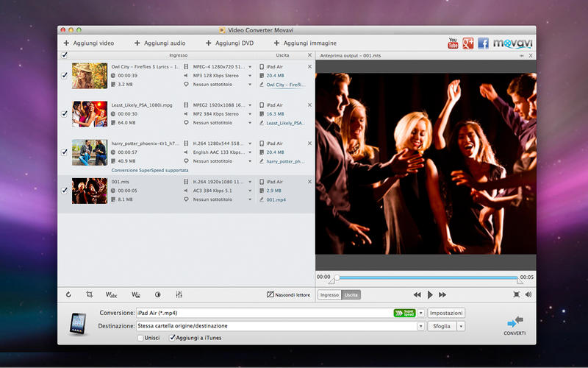The image size is (588, 368).
Task: Remove the 001.mts file from list
Action: click(x=309, y=181)
